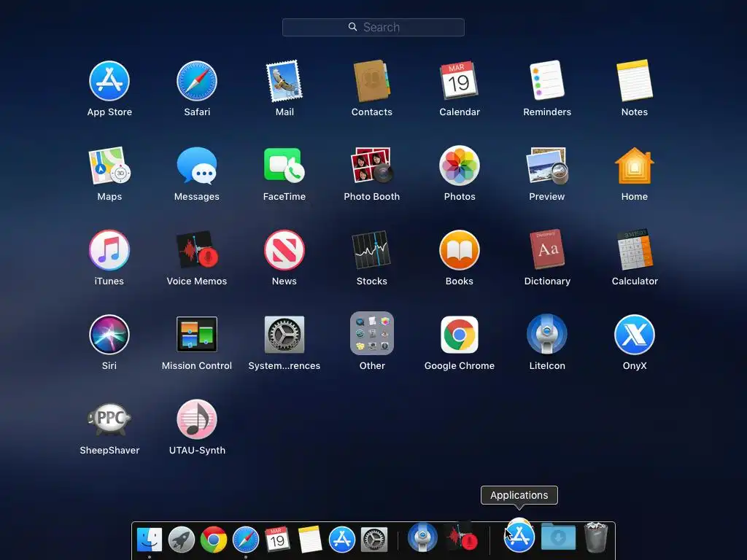
Task: Open Mission Control
Action: click(x=197, y=334)
